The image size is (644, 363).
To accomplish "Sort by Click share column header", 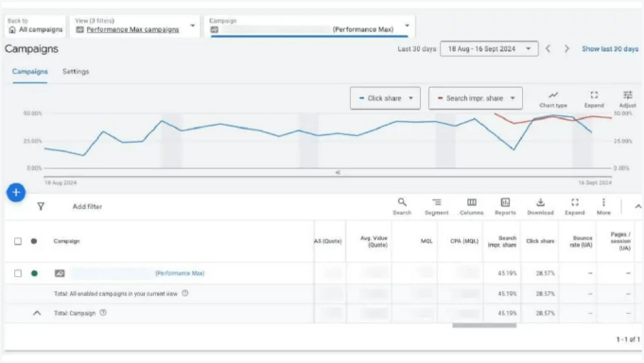I will point(540,241).
